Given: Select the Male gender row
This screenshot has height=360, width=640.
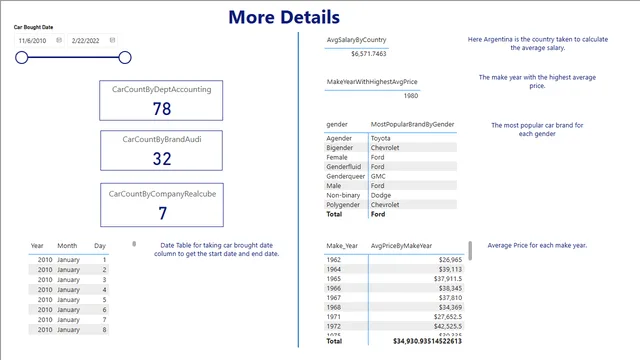Looking at the screenshot, I should 391,186.
